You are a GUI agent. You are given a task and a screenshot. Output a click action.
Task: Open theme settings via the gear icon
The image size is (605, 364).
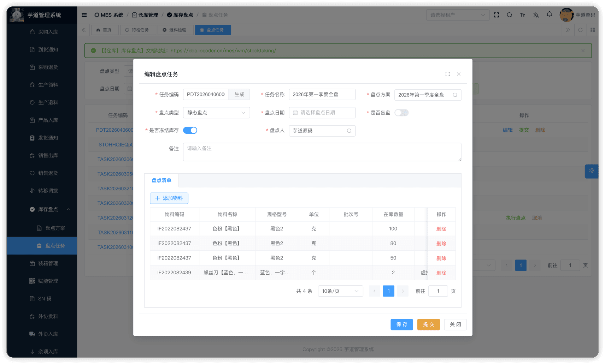(592, 171)
